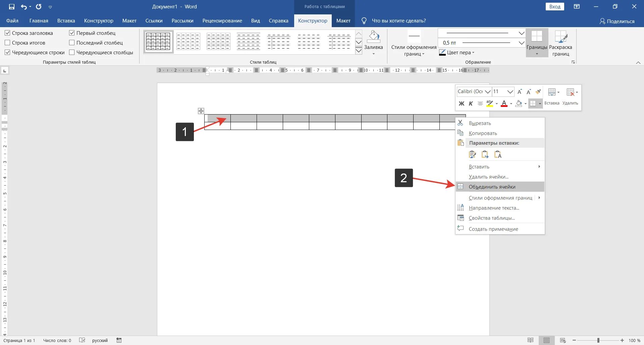Activate Раскраска границ border painter
This screenshot has width=644, height=345.
(x=560, y=43)
